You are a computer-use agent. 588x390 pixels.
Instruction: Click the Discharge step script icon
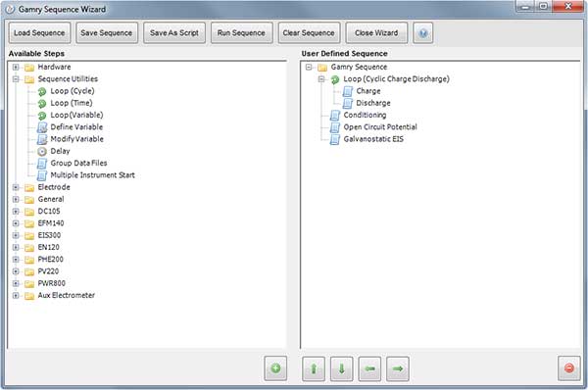point(348,103)
